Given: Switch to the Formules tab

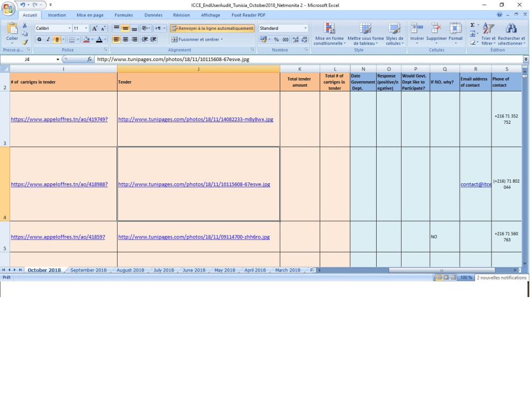Looking at the screenshot, I should (123, 15).
